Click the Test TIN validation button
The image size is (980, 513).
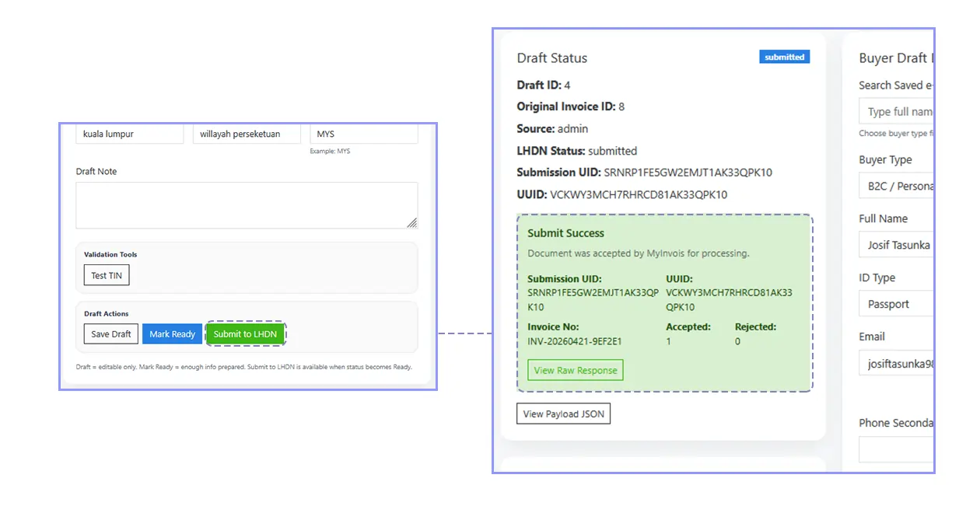(x=106, y=274)
